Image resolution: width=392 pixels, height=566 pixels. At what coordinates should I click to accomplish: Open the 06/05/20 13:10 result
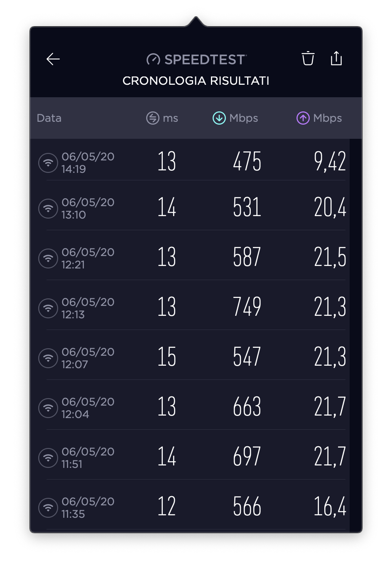coord(88,208)
